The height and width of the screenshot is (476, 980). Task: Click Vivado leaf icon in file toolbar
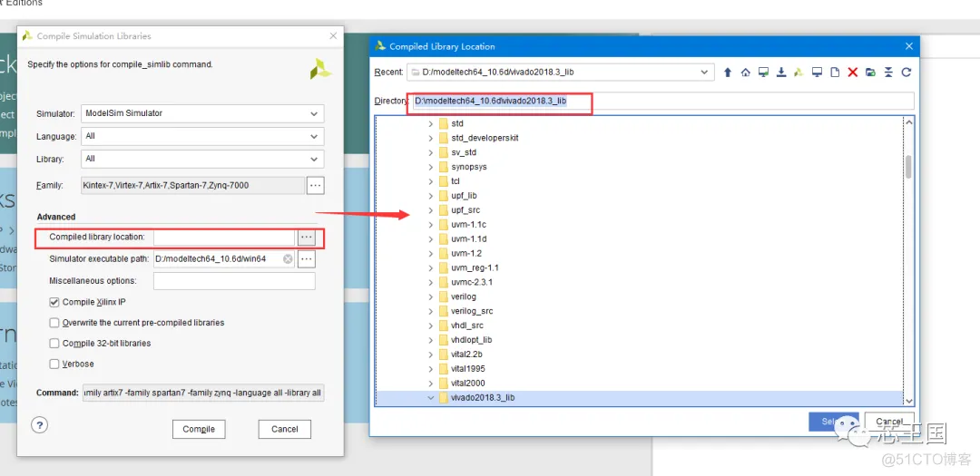(x=799, y=73)
